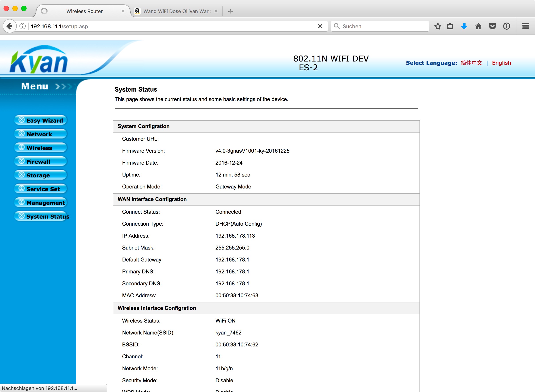The width and height of the screenshot is (535, 392).
Task: Click the 802.11N WIFI DEV ES-2 title
Action: [331, 63]
